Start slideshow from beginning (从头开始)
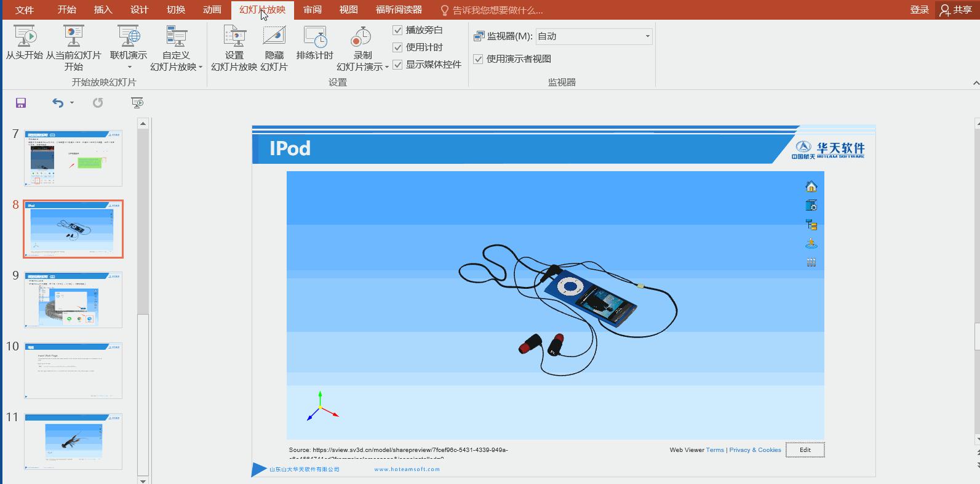 [x=25, y=43]
